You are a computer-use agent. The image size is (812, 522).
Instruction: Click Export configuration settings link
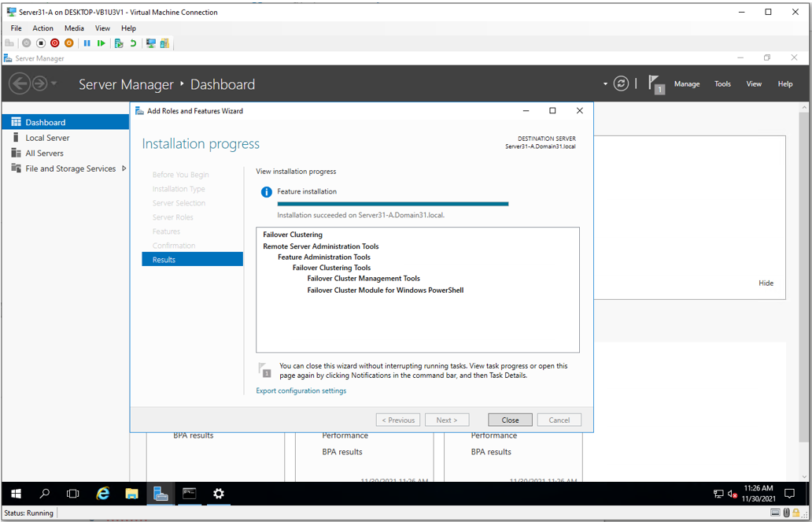click(x=301, y=391)
